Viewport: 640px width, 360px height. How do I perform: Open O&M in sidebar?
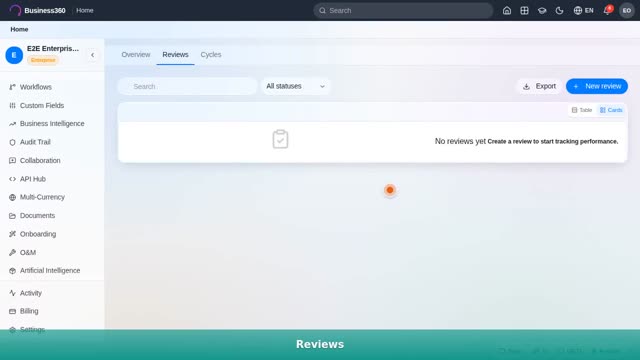click(x=52, y=252)
